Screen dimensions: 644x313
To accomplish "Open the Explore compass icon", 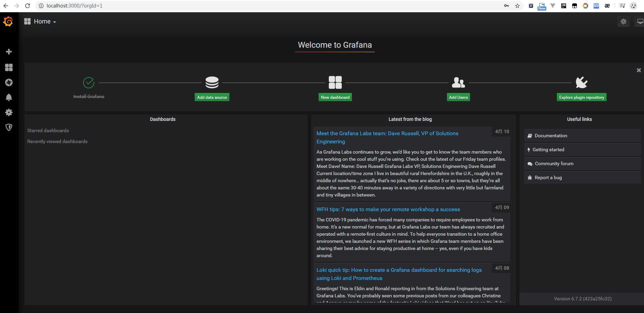I will (x=9, y=82).
